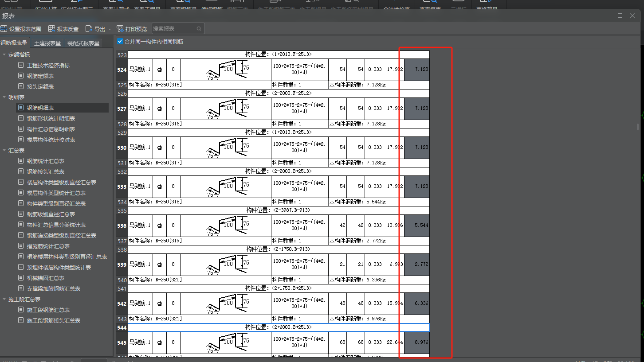Open the 钢筋连接类型级别直径汇总表 report
644x362 pixels.
[x=62, y=235]
